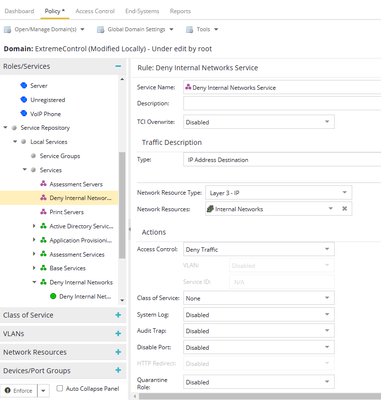Viewport: 381px width, 400px height.
Task: Click the Base Services green group icon
Action: tap(43, 268)
